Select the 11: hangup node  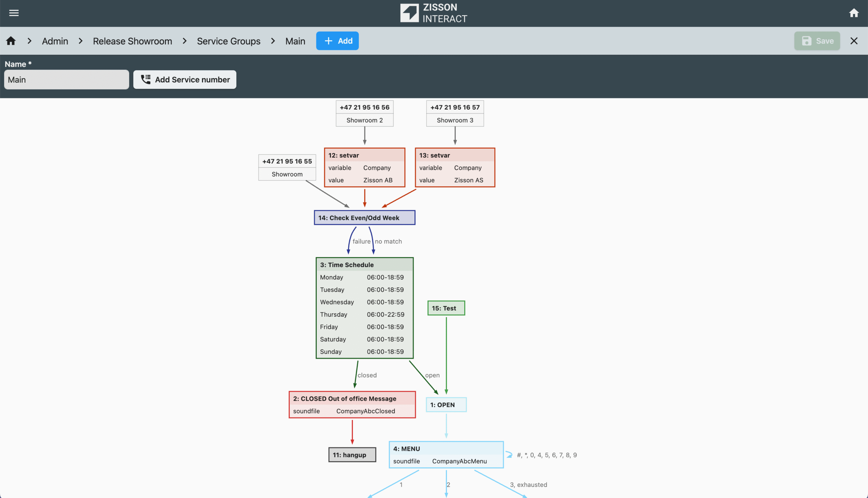point(352,455)
